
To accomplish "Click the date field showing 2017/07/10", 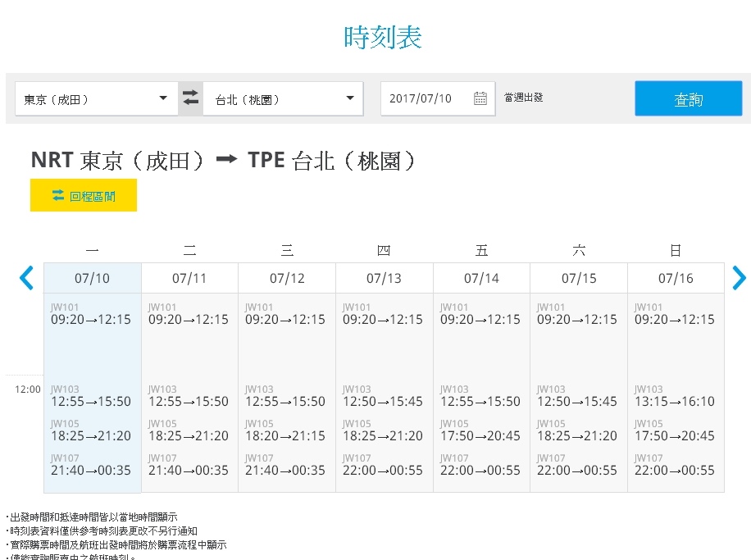I will click(x=438, y=98).
